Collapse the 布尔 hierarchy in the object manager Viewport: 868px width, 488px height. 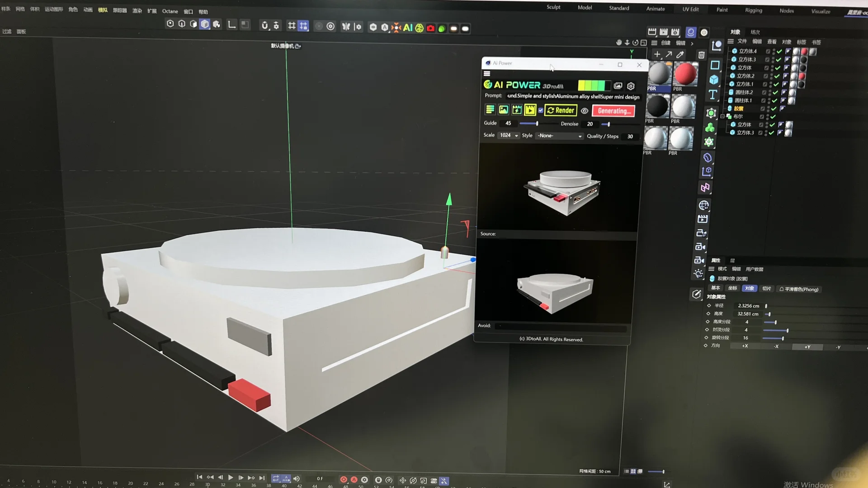(x=722, y=116)
